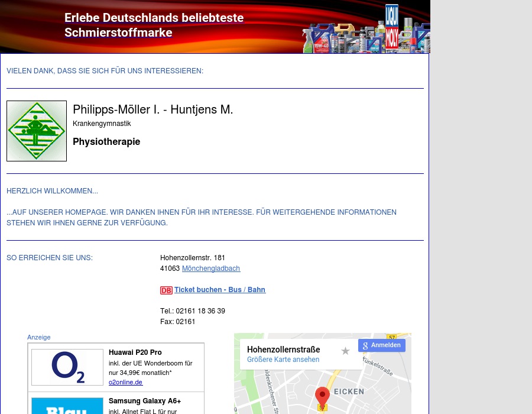Click the Hohenzollernstraße title in map card
532x414 pixels.
pyautogui.click(x=284, y=350)
